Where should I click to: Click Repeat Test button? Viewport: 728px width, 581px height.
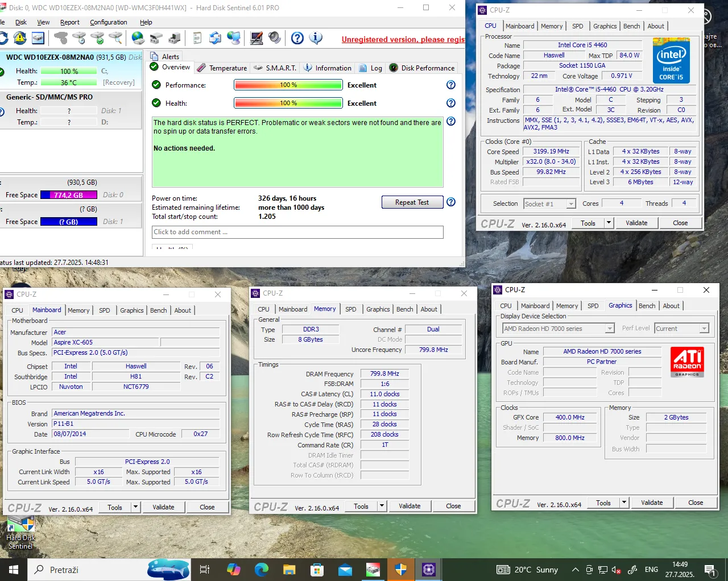click(412, 202)
